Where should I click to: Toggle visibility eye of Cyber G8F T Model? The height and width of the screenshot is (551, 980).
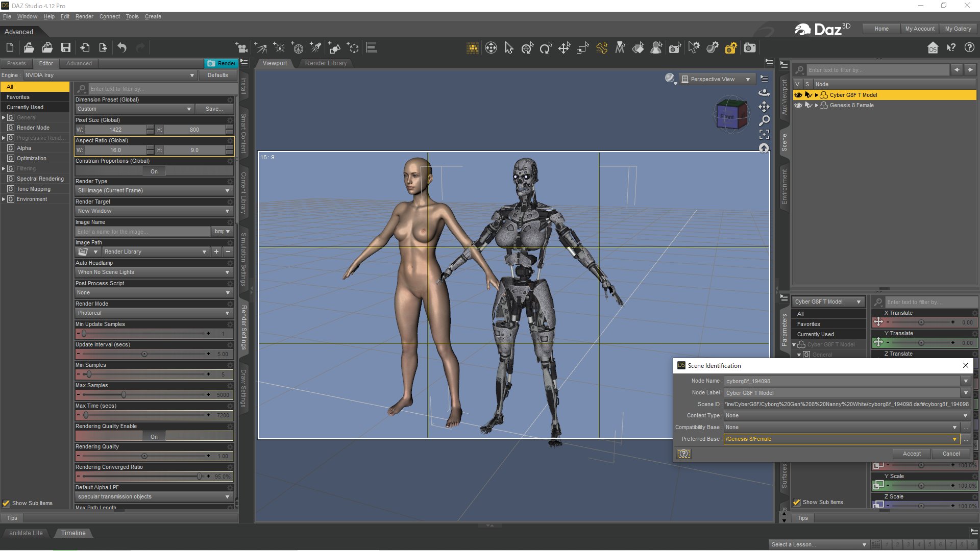click(798, 95)
